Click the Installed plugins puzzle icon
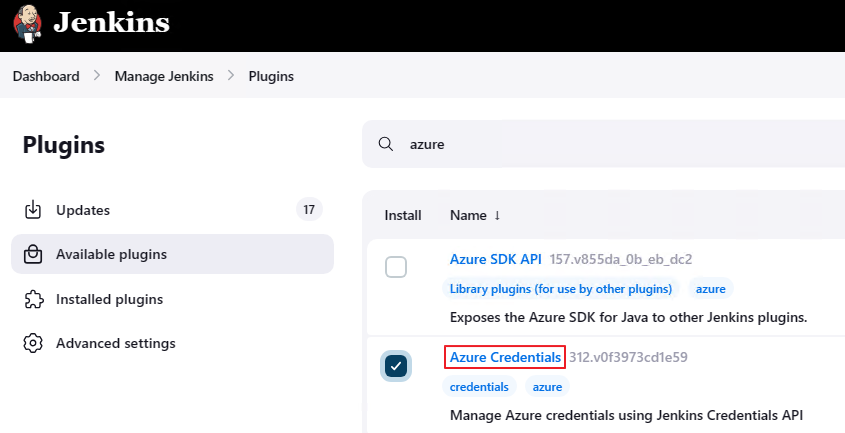Image resolution: width=845 pixels, height=433 pixels. coord(33,299)
